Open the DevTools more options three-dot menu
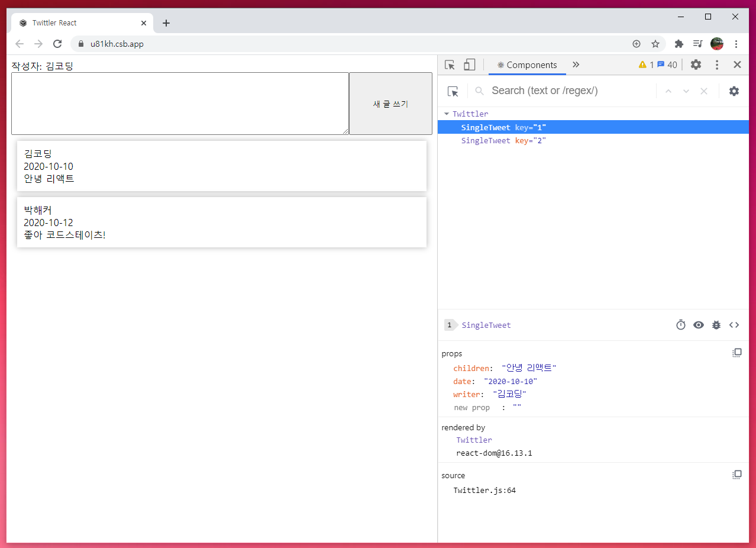The width and height of the screenshot is (756, 548). click(x=716, y=65)
